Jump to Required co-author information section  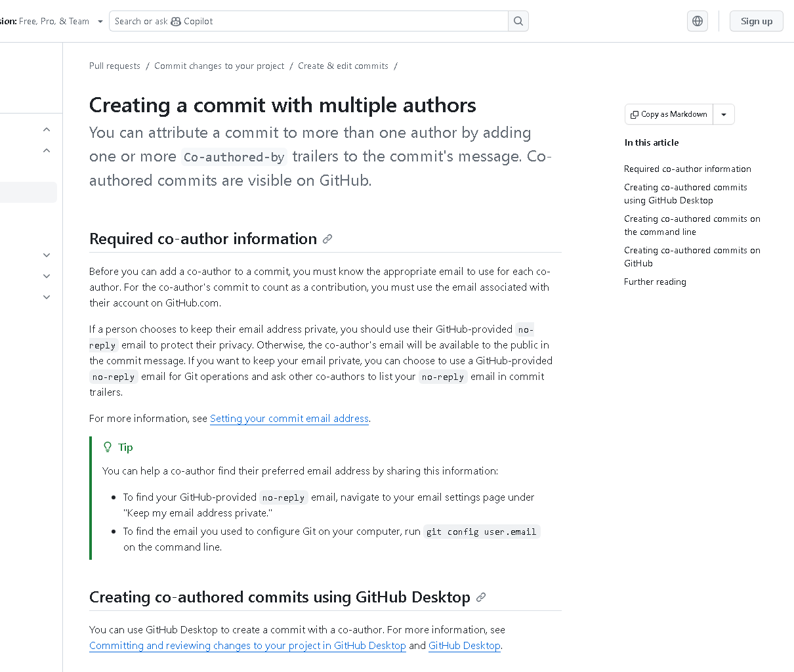pyautogui.click(x=688, y=169)
